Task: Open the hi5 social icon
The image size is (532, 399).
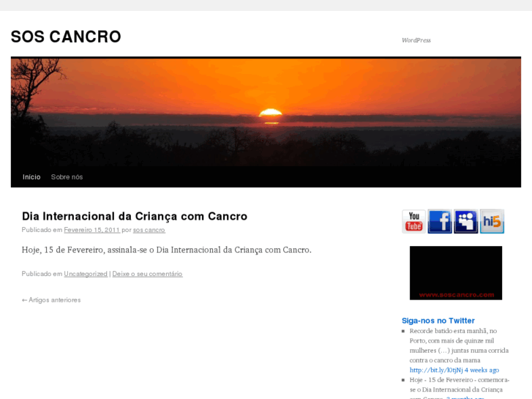Action: [x=492, y=221]
